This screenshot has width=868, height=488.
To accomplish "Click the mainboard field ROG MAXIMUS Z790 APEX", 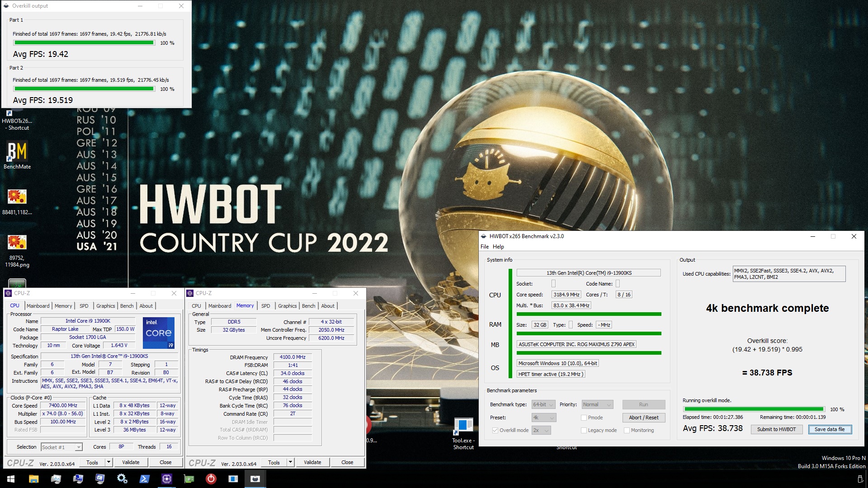I will (x=577, y=344).
